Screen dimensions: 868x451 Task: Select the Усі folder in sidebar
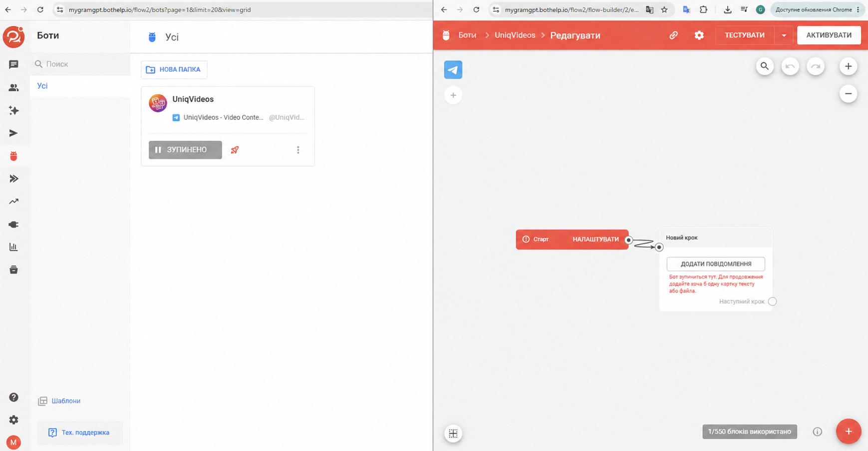[42, 86]
